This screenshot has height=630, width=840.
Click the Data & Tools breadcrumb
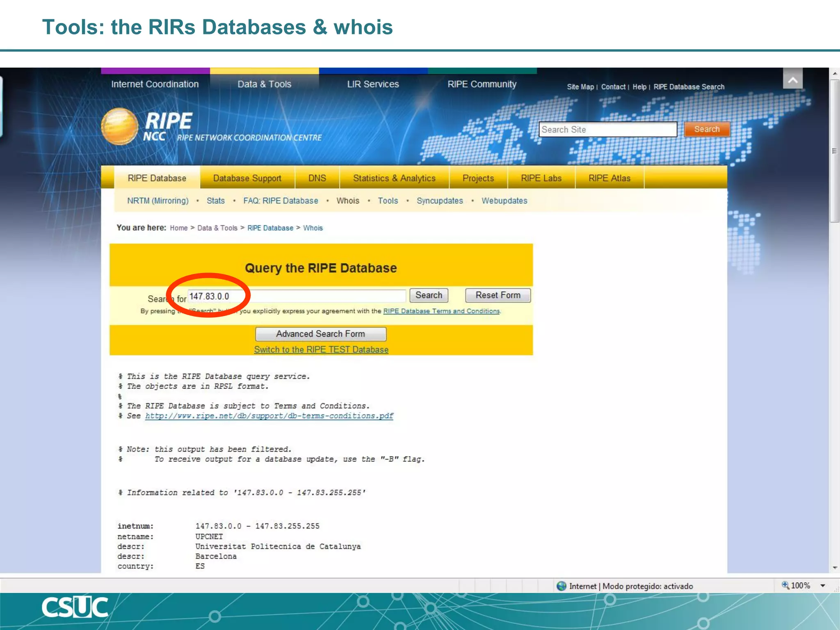coord(217,228)
